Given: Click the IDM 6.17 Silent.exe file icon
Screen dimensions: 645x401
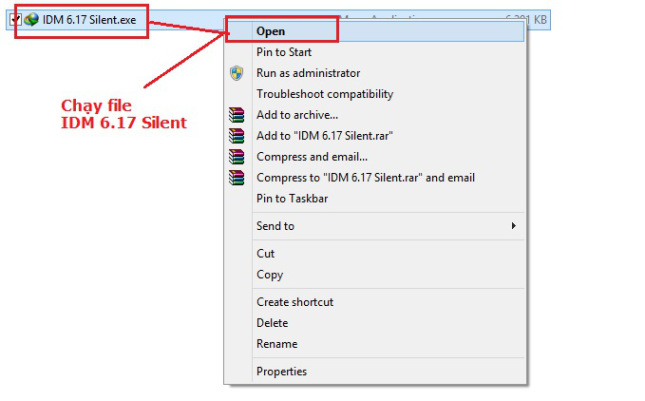Looking at the screenshot, I should coord(31,19).
